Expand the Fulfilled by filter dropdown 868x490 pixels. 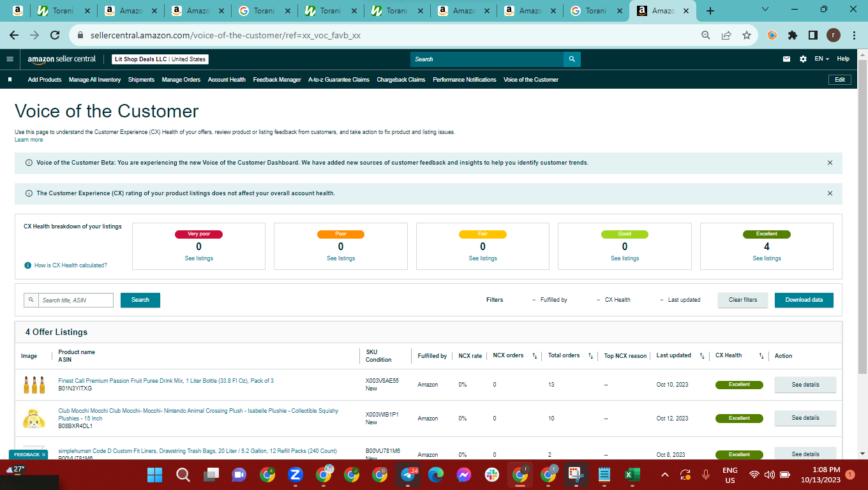coord(550,300)
